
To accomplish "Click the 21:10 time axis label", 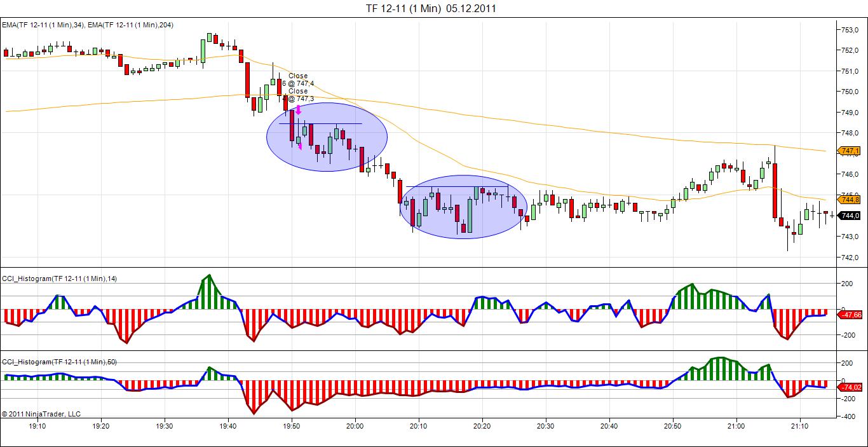I will point(800,426).
